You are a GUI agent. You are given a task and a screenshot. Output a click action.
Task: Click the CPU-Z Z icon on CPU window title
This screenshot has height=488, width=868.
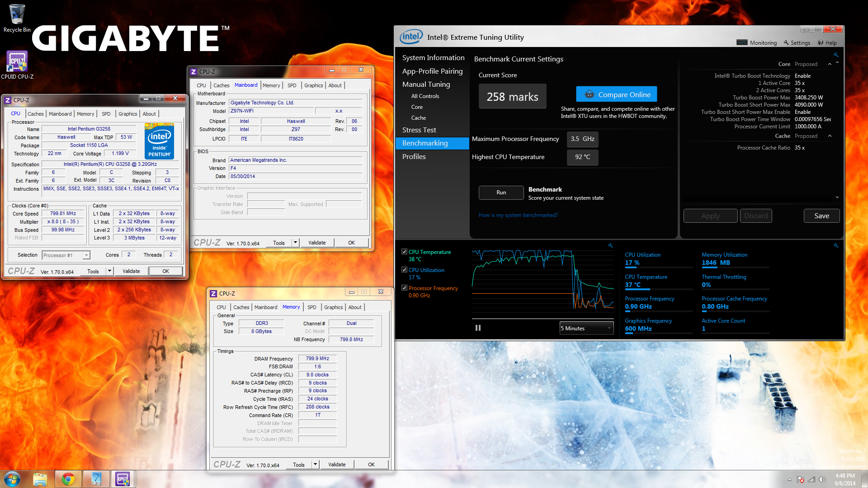pos(8,100)
